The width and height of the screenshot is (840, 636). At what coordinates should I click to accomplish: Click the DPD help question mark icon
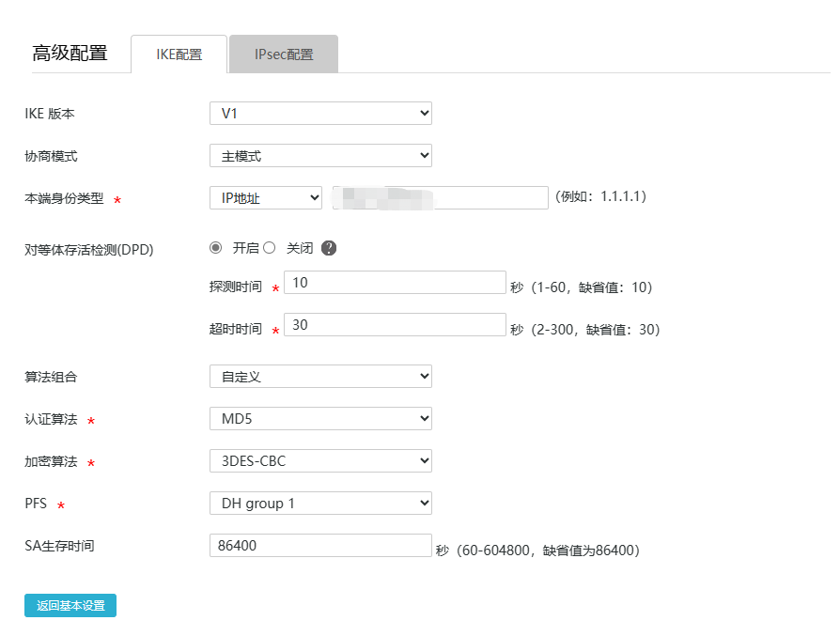(329, 248)
